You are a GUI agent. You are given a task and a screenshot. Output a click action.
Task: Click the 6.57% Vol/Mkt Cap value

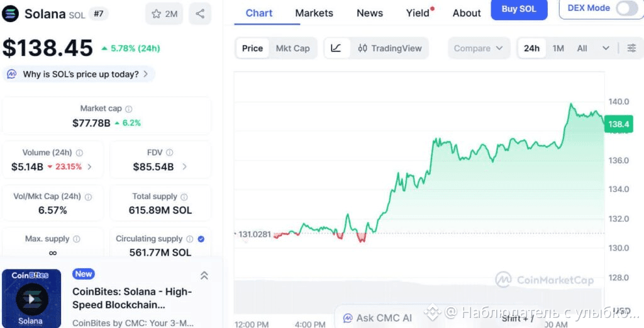coord(53,210)
